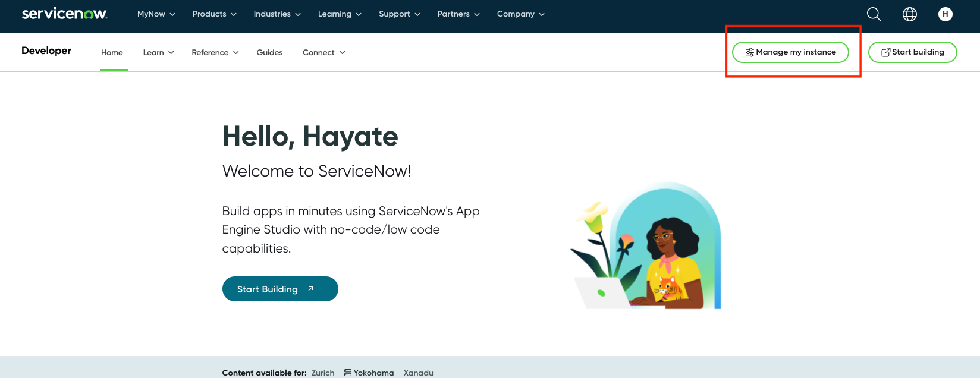The image size is (980, 378).
Task: Expand the Industries dropdown
Action: (x=277, y=14)
